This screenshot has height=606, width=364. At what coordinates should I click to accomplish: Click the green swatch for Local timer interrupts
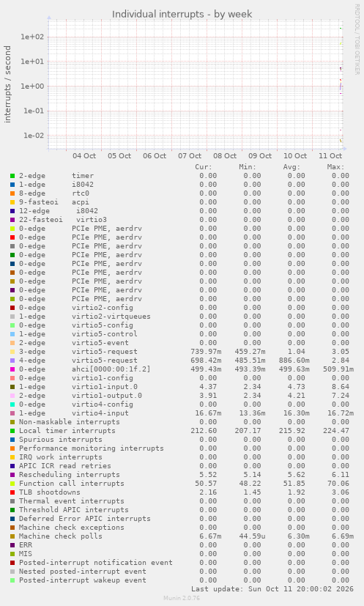coord(12,431)
